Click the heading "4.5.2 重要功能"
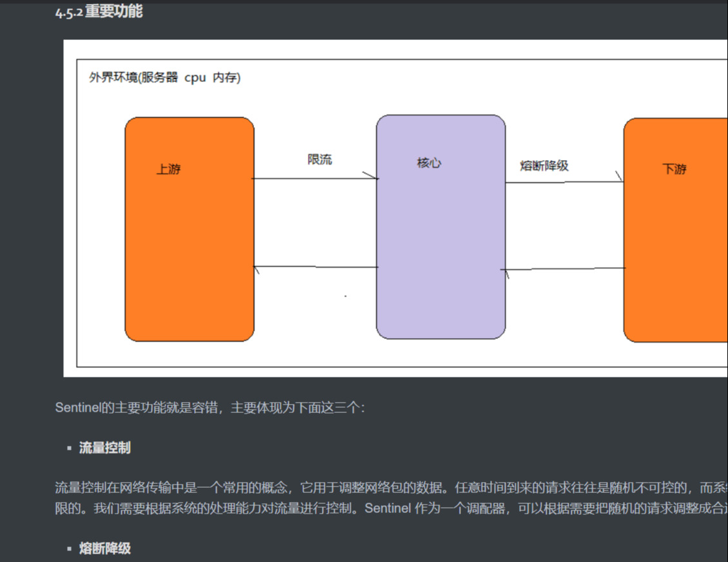Viewport: 728px width, 562px height. coord(99,11)
